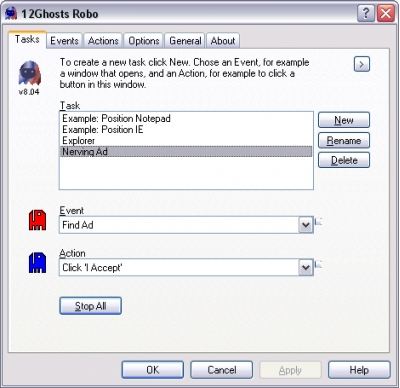Open the Actions tab

(x=103, y=41)
